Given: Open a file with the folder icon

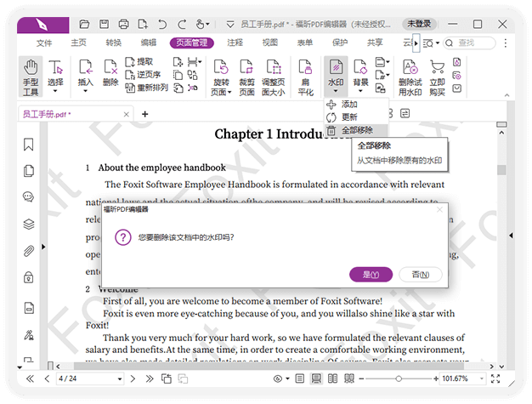Looking at the screenshot, I should (84, 24).
